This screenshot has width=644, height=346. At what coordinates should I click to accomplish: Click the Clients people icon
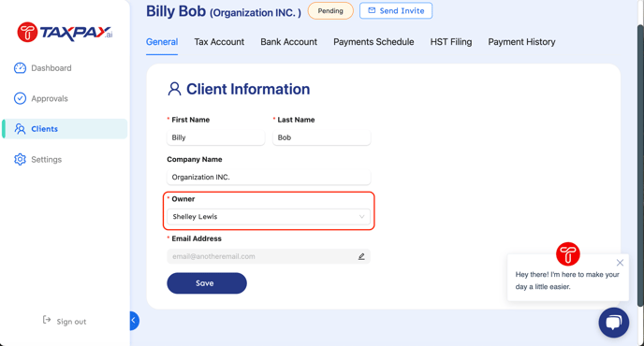click(20, 129)
